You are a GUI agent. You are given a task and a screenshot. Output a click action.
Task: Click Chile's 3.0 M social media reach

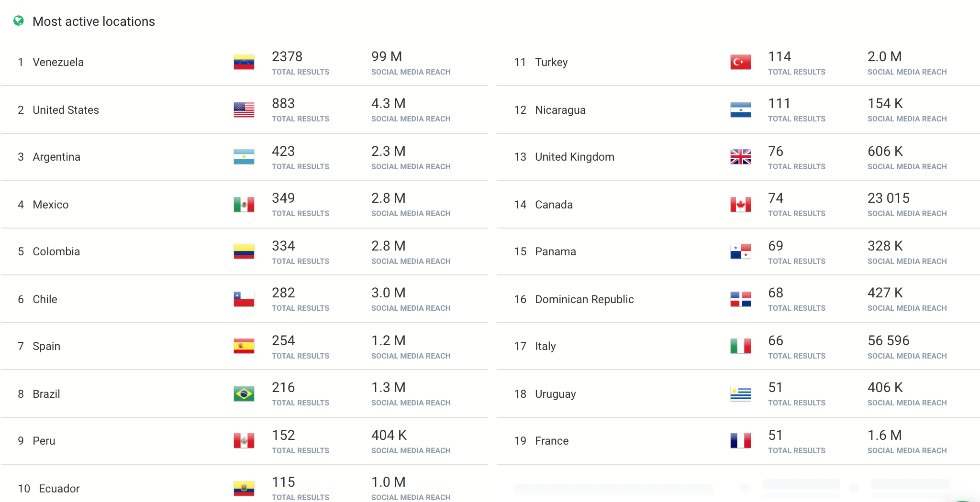point(389,293)
